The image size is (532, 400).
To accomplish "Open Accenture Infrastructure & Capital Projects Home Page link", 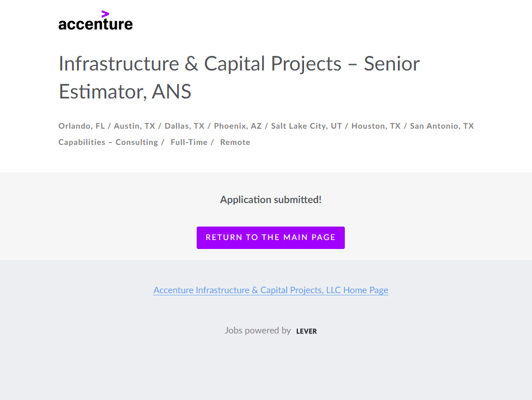I will click(270, 290).
